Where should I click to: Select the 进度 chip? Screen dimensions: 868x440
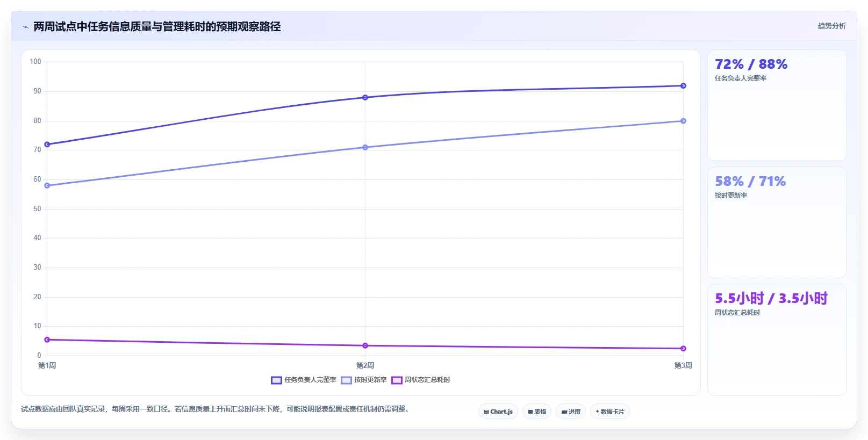pyautogui.click(x=571, y=412)
